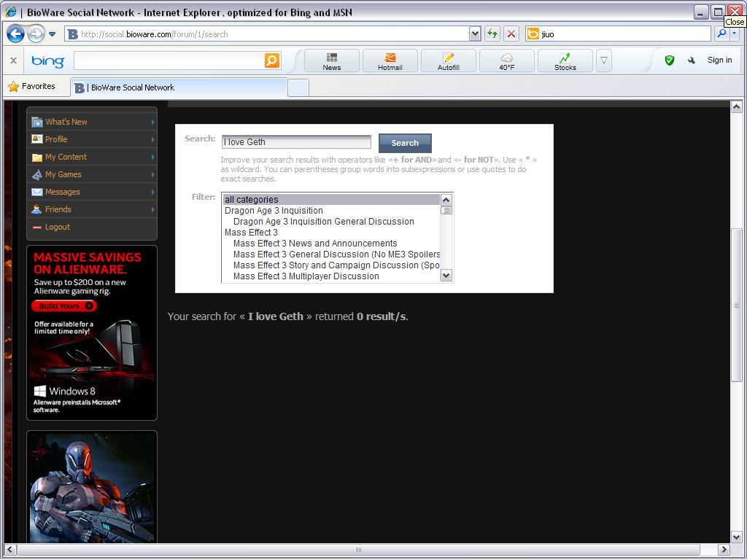Click the search field containing I love Geth
Viewport: 747px width, 560px height.
(x=296, y=142)
